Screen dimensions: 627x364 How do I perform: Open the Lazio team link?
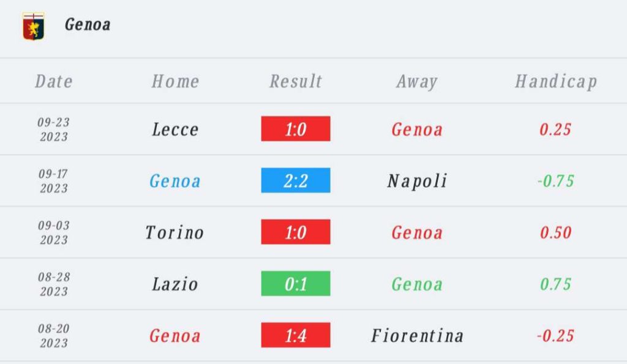click(x=175, y=284)
